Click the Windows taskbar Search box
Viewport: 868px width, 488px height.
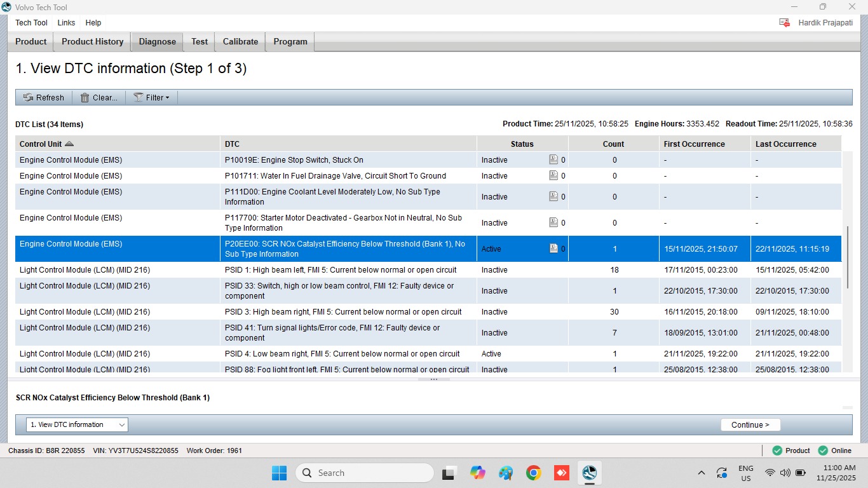[365, 473]
